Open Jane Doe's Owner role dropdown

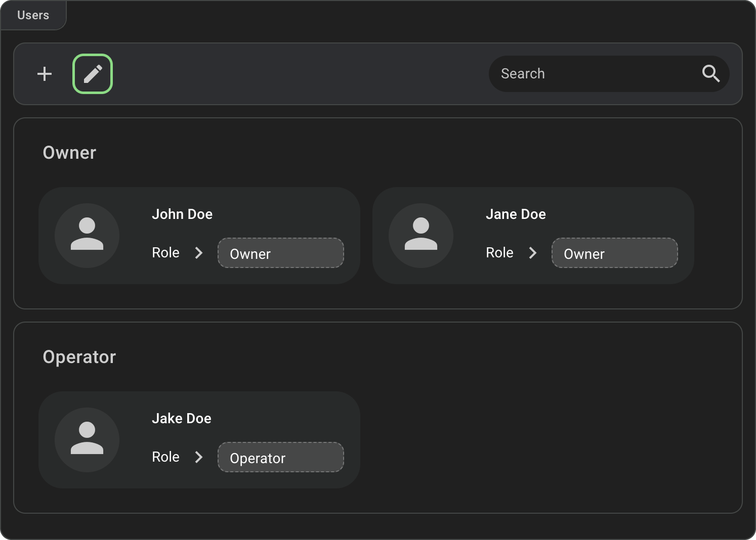pyautogui.click(x=614, y=253)
